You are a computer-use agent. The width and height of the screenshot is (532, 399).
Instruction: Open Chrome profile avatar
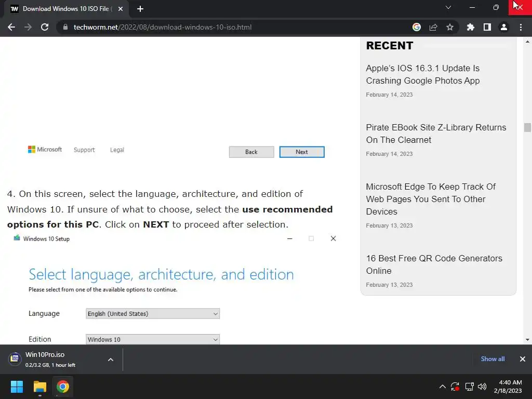click(504, 27)
